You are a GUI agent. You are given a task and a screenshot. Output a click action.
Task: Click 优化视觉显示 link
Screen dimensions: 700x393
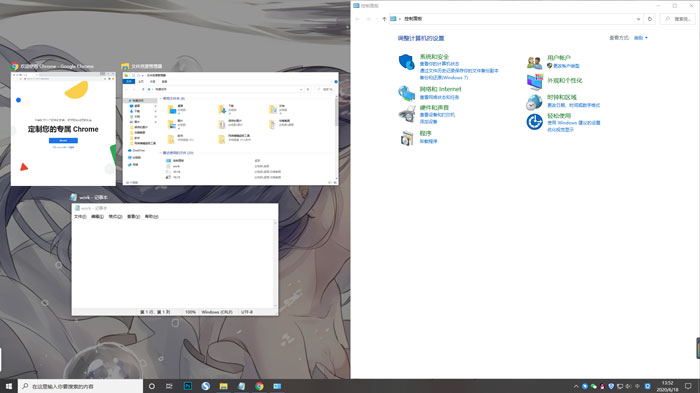pos(560,130)
